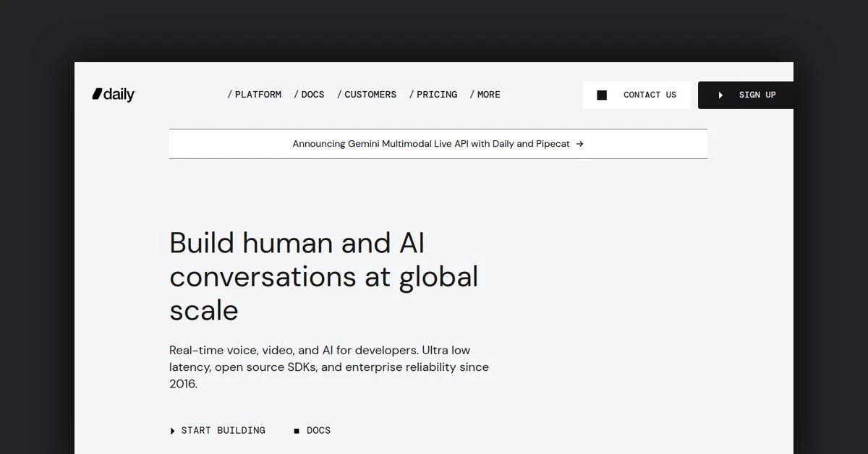Viewport: 868px width, 454px height.
Task: Click the arrow icon in Gemini announcement
Action: [579, 144]
